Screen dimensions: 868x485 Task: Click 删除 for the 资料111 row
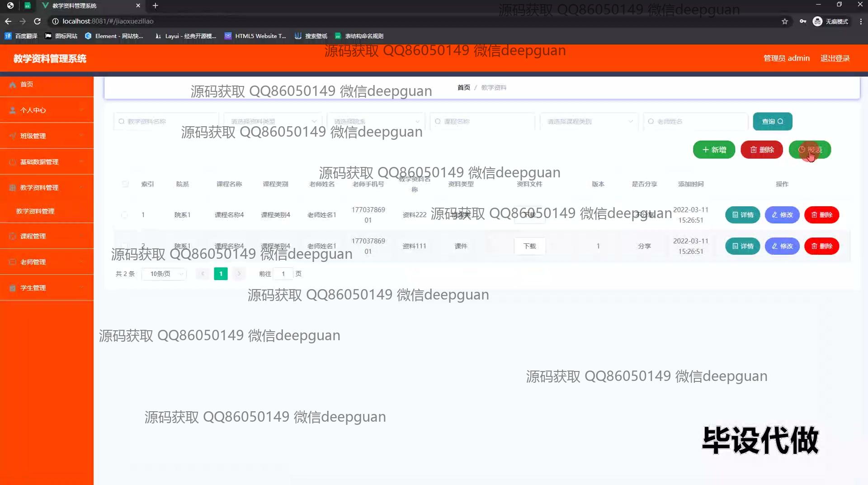[x=821, y=246]
